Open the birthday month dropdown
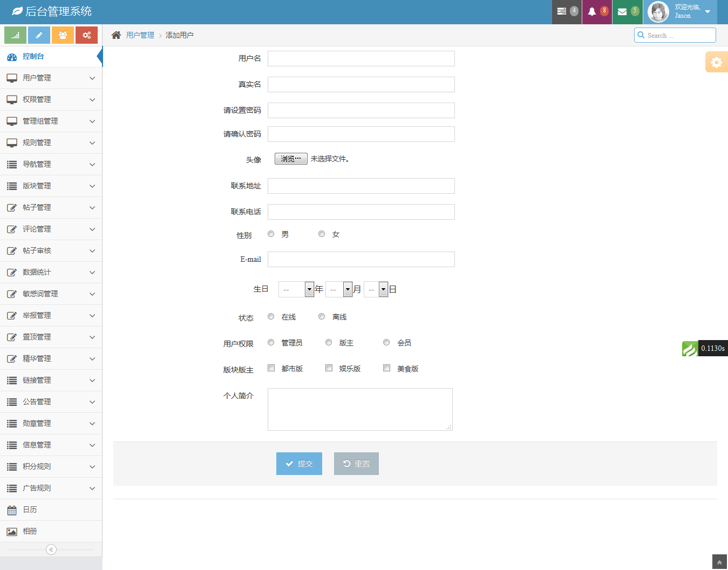 [339, 289]
